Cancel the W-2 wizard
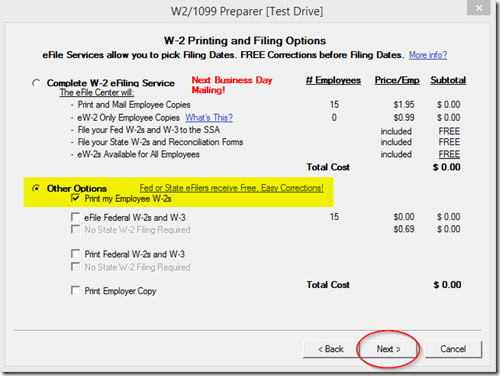500x376 pixels. tap(453, 349)
